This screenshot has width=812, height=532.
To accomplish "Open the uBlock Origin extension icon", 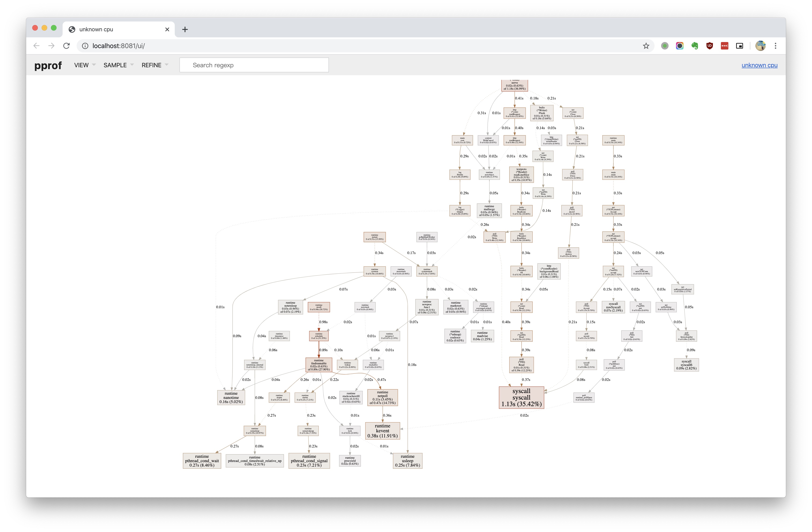I will (710, 46).
